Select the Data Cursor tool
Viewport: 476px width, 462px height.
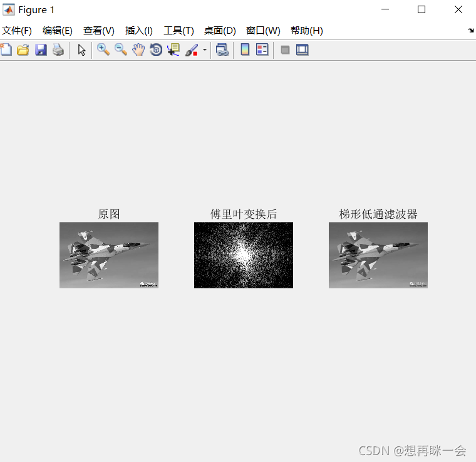[x=173, y=50]
